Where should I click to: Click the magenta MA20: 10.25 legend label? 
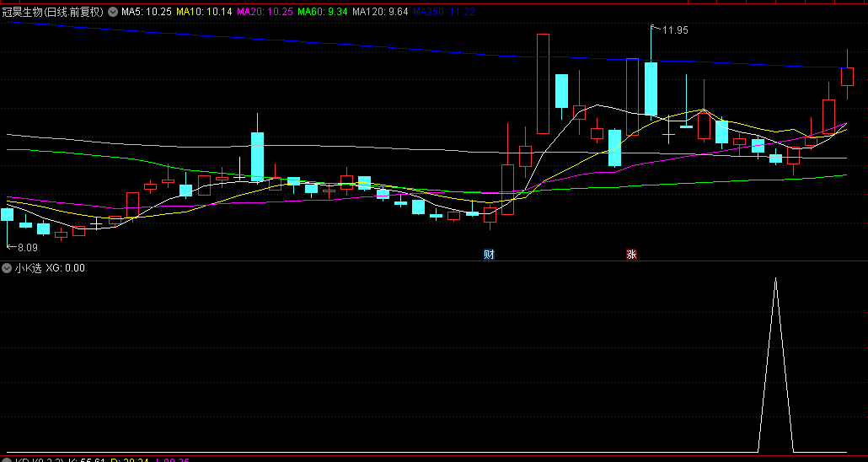pyautogui.click(x=265, y=12)
